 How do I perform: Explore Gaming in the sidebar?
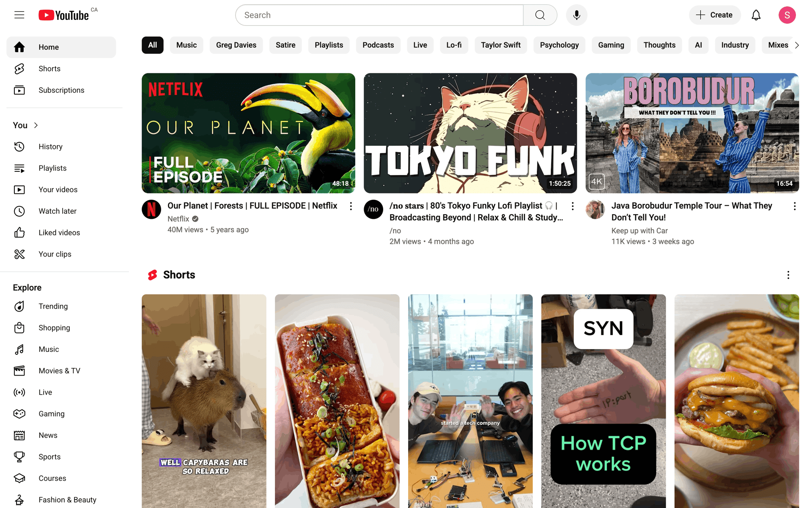tap(61, 414)
